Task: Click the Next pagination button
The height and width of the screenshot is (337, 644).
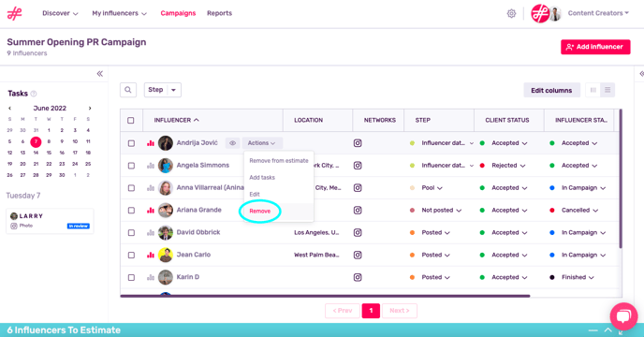Action: [x=400, y=311]
